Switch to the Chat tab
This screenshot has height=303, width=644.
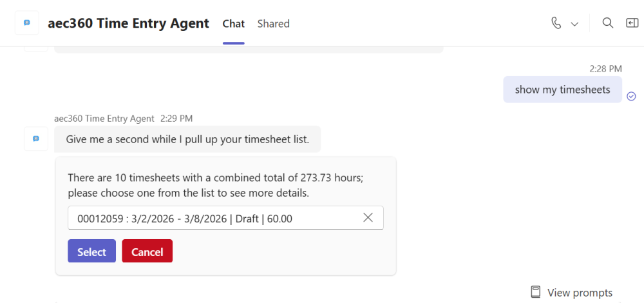(x=233, y=24)
